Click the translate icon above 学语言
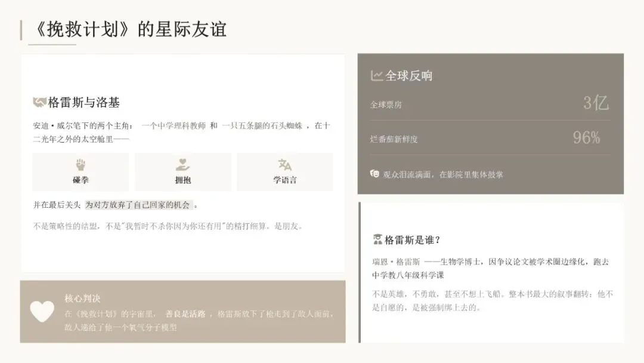 [x=284, y=165]
